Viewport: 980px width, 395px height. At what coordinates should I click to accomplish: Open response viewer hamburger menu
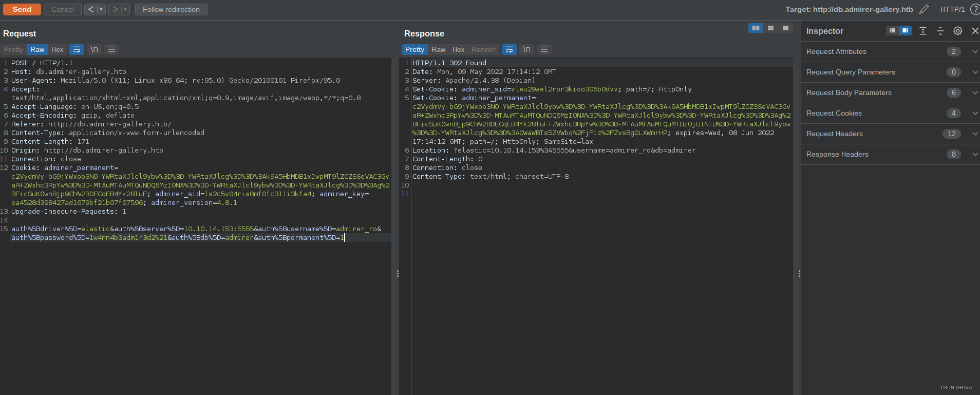point(544,49)
